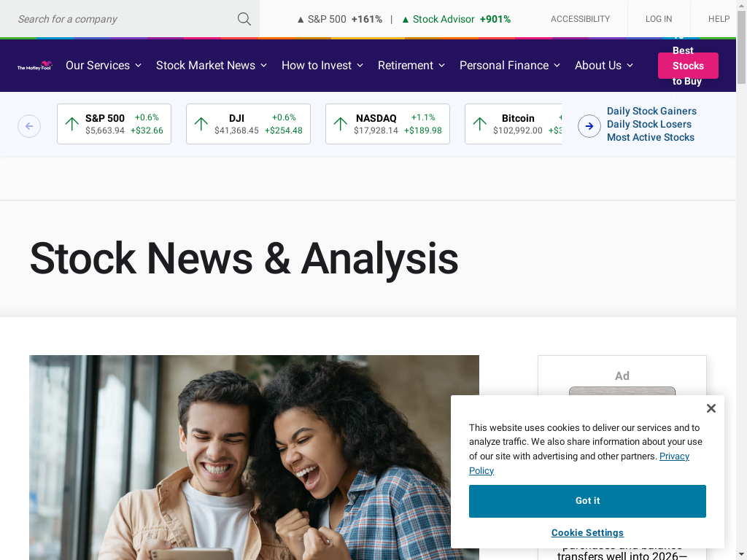Open The Motley Fool logo home

tap(35, 66)
